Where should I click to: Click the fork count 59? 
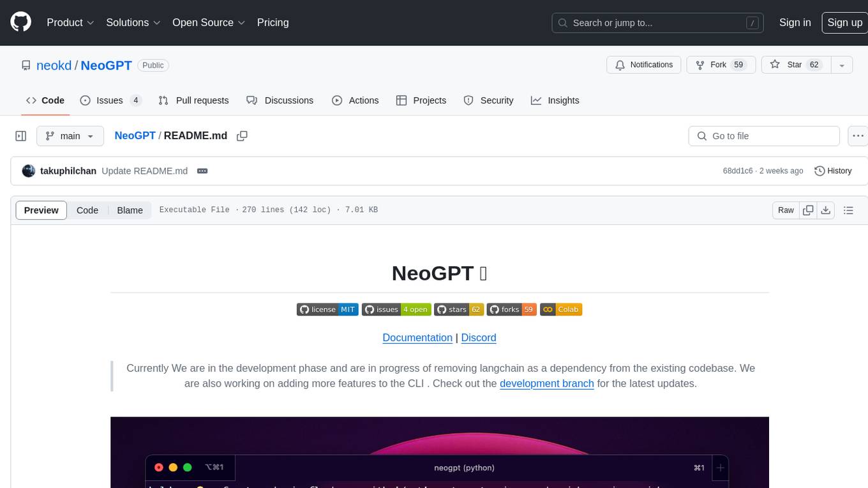coord(739,65)
